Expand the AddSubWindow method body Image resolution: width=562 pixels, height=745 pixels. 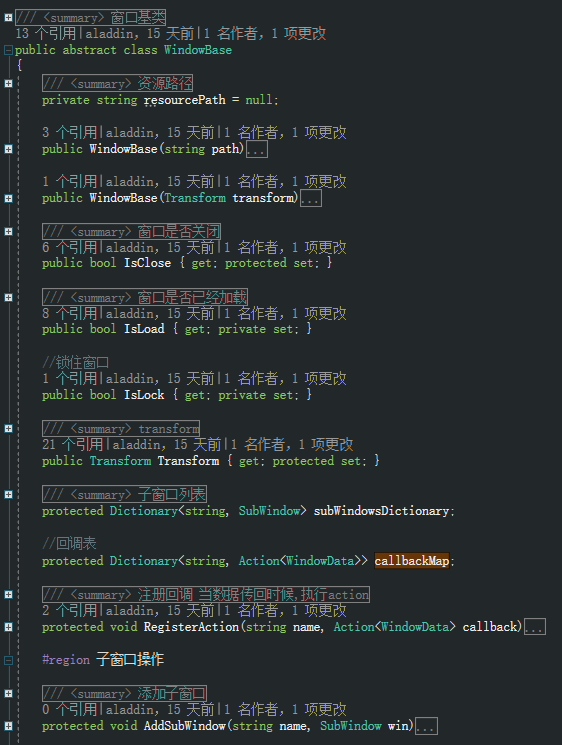8,726
